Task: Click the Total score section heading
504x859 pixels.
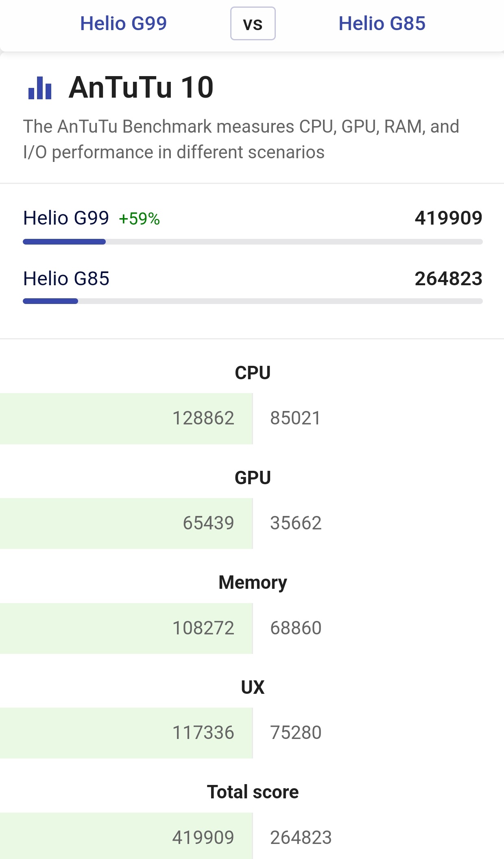Action: 253,792
